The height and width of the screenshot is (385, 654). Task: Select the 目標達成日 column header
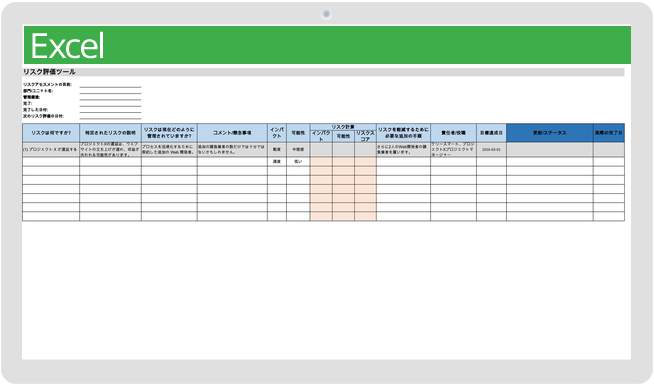[x=491, y=133]
